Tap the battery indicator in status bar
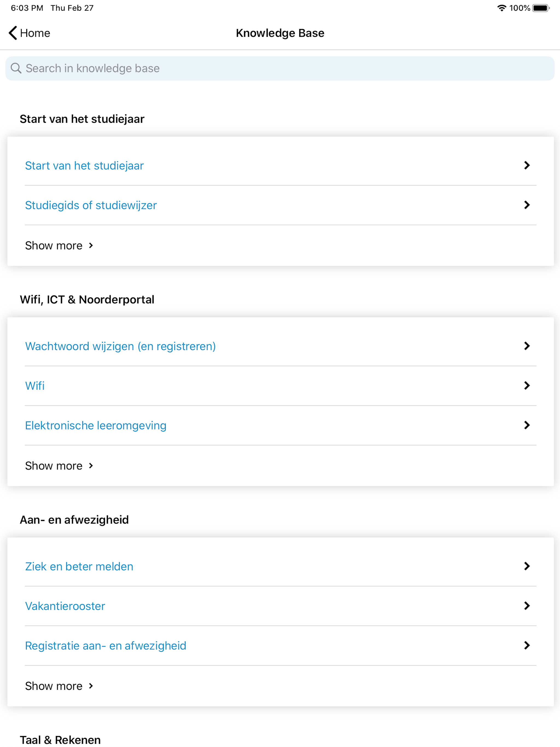The width and height of the screenshot is (560, 747). [x=541, y=8]
